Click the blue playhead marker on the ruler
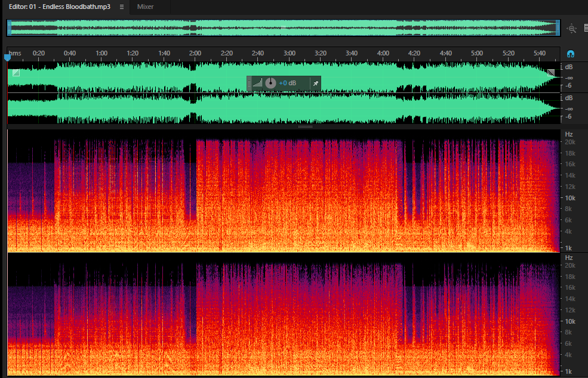The width and height of the screenshot is (588, 378). [x=7, y=57]
